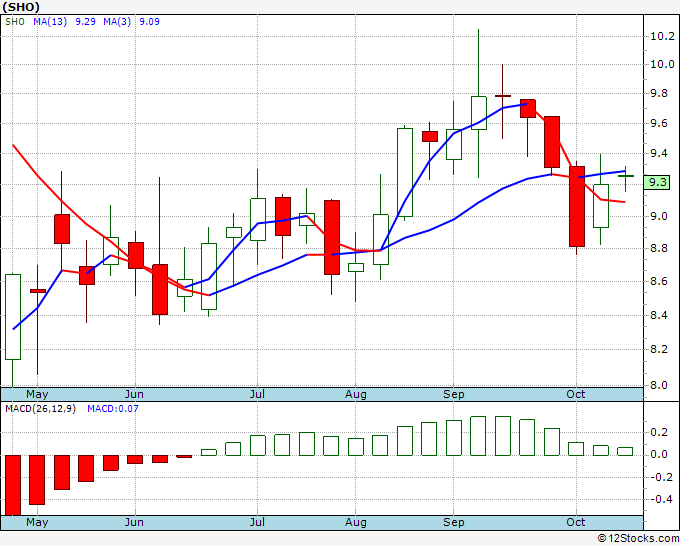Click Jul on the price chart date axis
Image resolution: width=680 pixels, height=546 pixels.
[x=257, y=395]
